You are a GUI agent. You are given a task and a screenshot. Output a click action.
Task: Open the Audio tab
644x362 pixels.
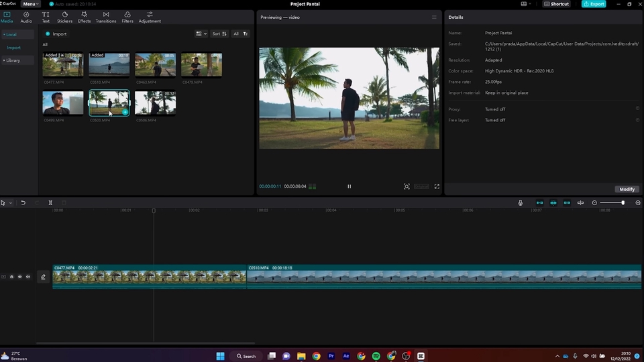pos(26,17)
